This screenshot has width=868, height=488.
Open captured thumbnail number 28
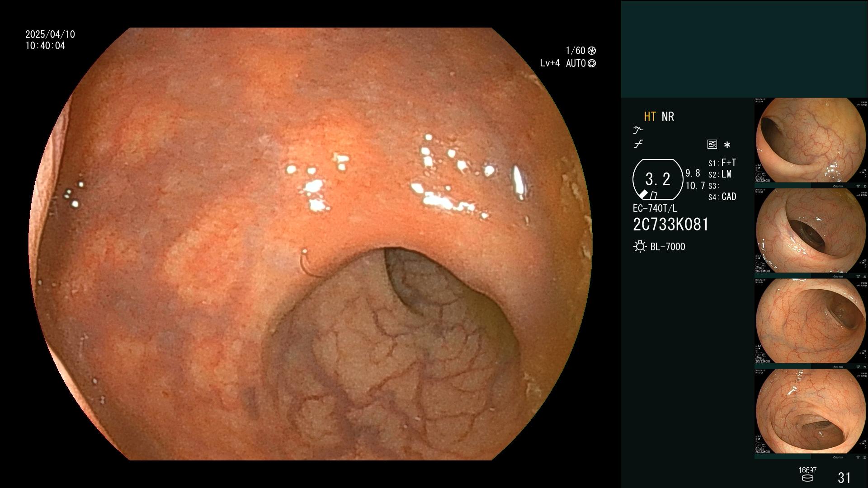811,321
